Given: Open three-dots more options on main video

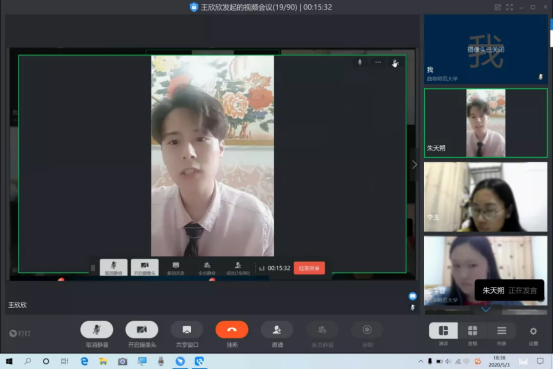Looking at the screenshot, I should [378, 62].
